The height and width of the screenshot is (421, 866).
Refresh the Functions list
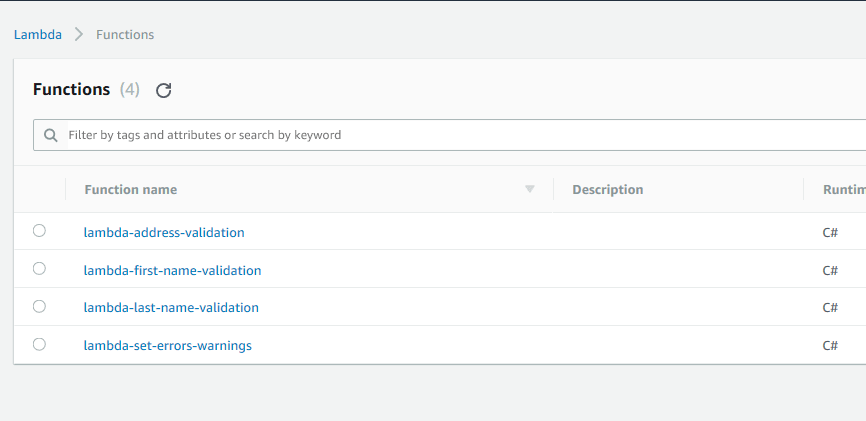[x=163, y=90]
